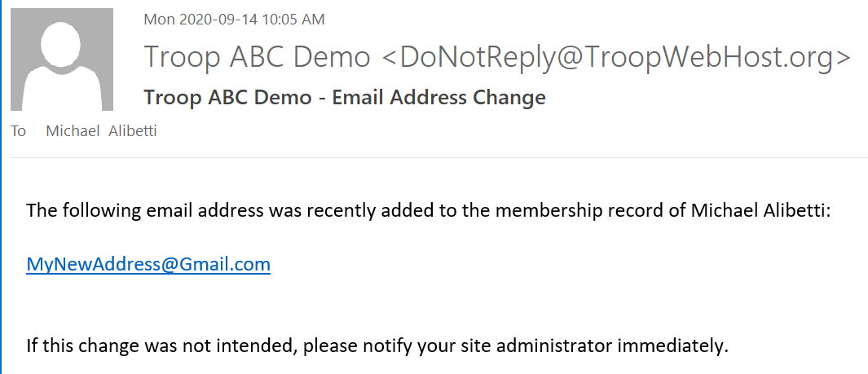Select the DoNotReply@TroopWebHost.org sender address
Image resolution: width=868 pixels, height=374 pixels.
click(616, 58)
